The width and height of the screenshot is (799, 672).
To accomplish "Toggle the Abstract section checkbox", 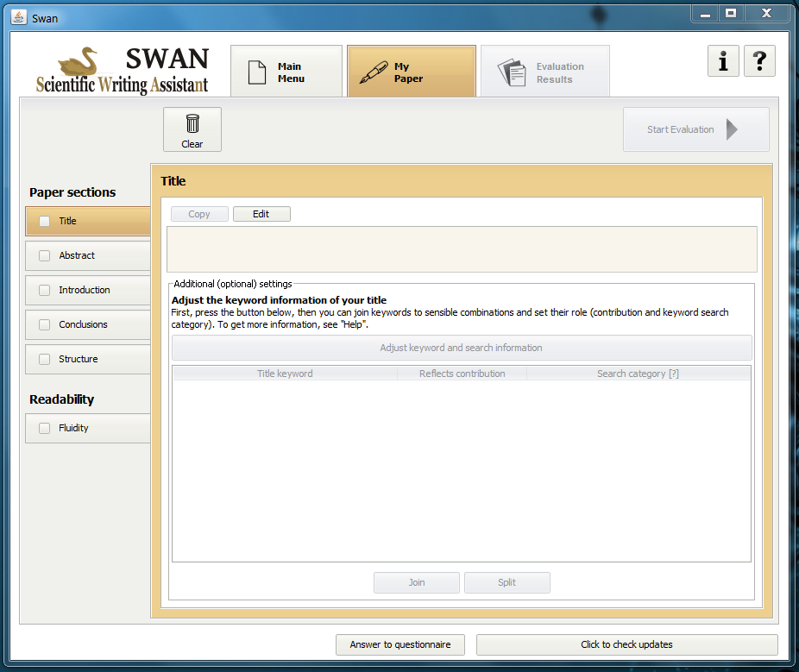I will 45,255.
